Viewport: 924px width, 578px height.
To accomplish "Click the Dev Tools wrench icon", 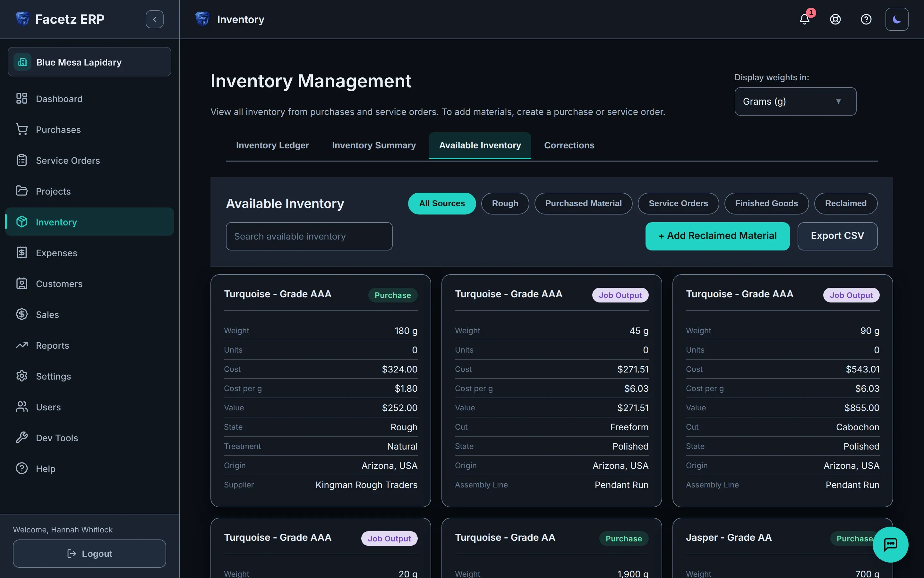I will (22, 438).
